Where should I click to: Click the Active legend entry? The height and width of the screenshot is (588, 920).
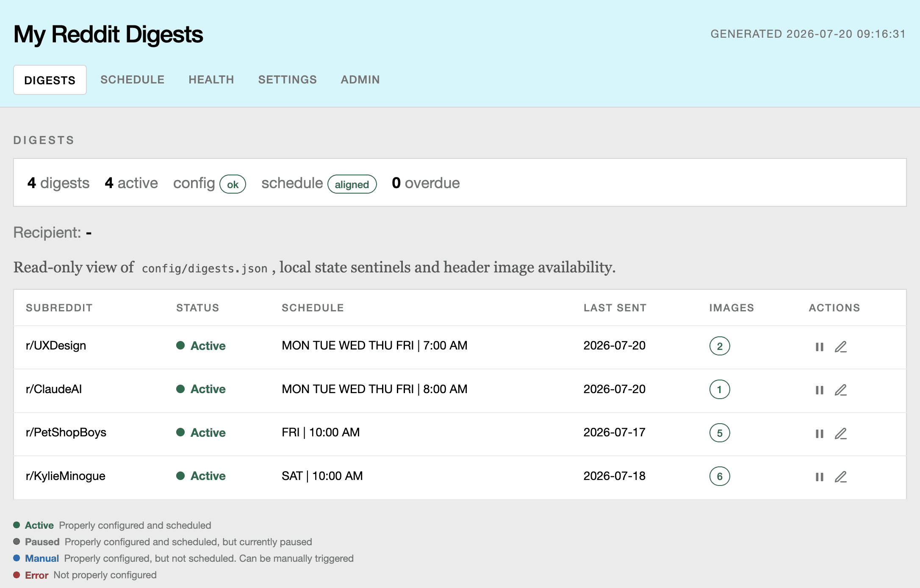(x=112, y=525)
